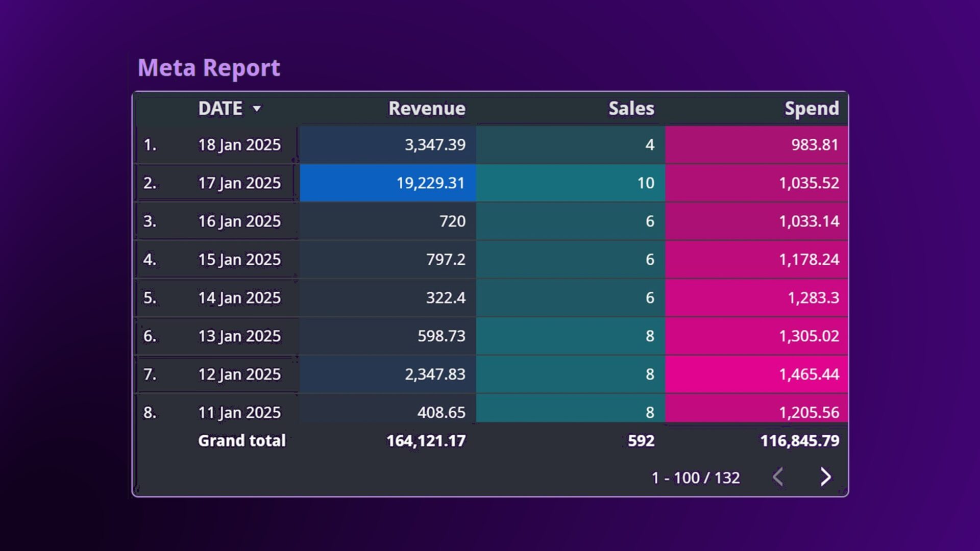Click sales value 4 for 18 Jan
This screenshot has width=980, height=551.
click(x=650, y=145)
